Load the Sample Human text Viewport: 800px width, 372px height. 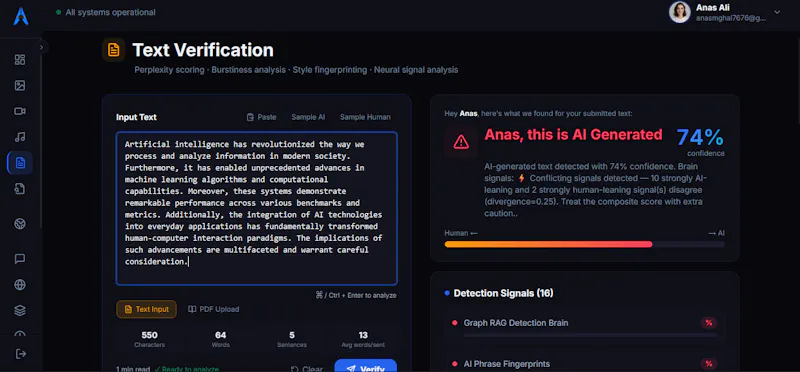(x=365, y=117)
